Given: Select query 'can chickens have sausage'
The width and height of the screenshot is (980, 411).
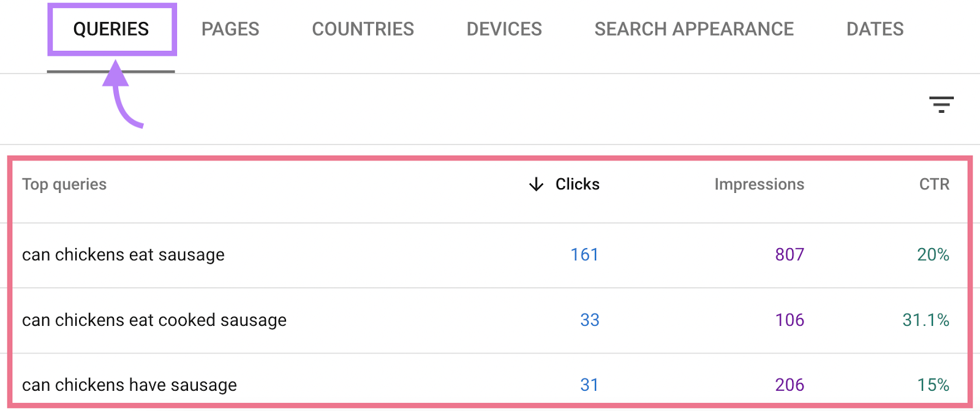Looking at the screenshot, I should click(x=129, y=385).
